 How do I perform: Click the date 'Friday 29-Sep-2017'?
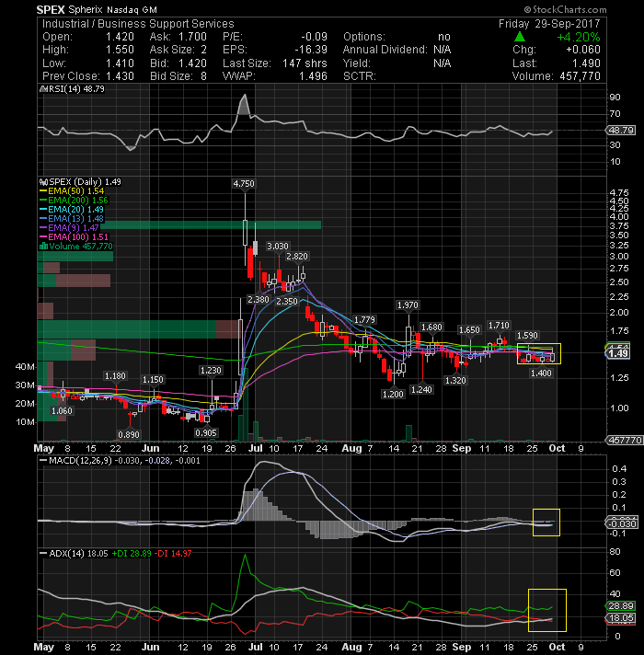549,24
